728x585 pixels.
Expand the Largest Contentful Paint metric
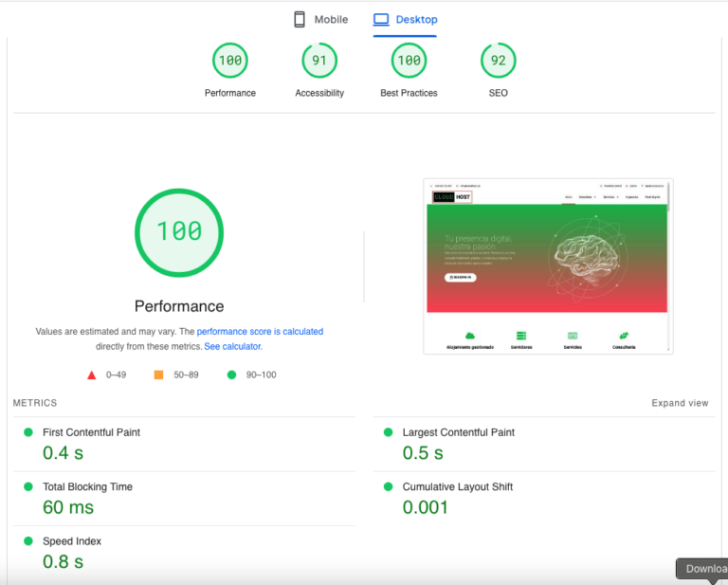(458, 432)
